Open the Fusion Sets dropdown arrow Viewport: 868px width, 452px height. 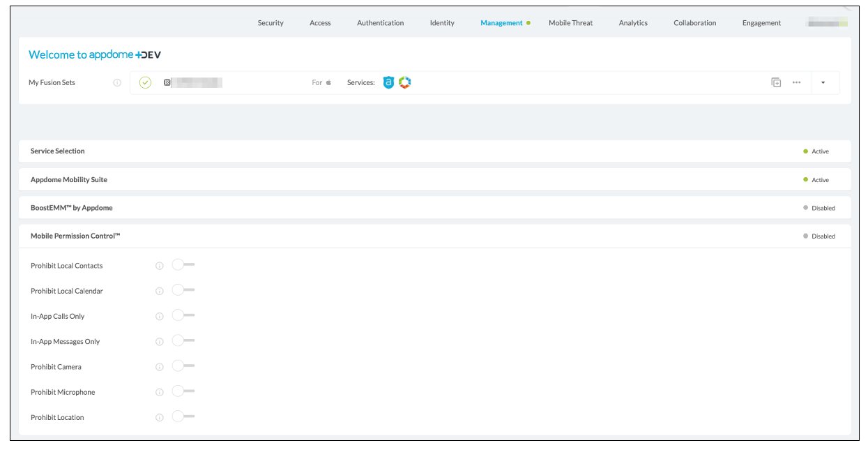(823, 82)
